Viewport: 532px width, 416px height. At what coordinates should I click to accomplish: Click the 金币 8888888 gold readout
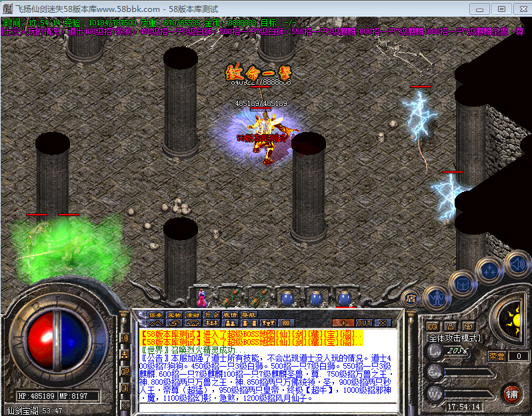click(231, 23)
